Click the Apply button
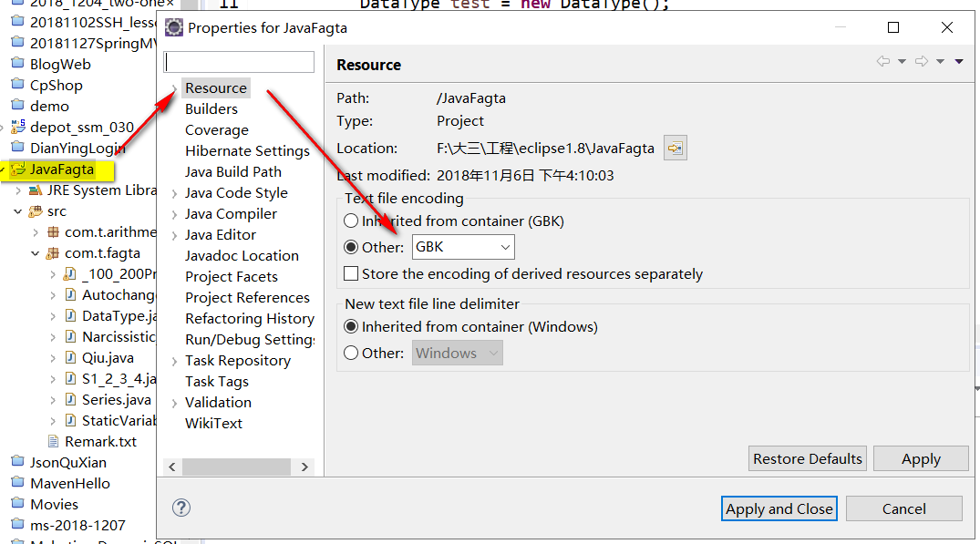980x544 pixels. 922,458
